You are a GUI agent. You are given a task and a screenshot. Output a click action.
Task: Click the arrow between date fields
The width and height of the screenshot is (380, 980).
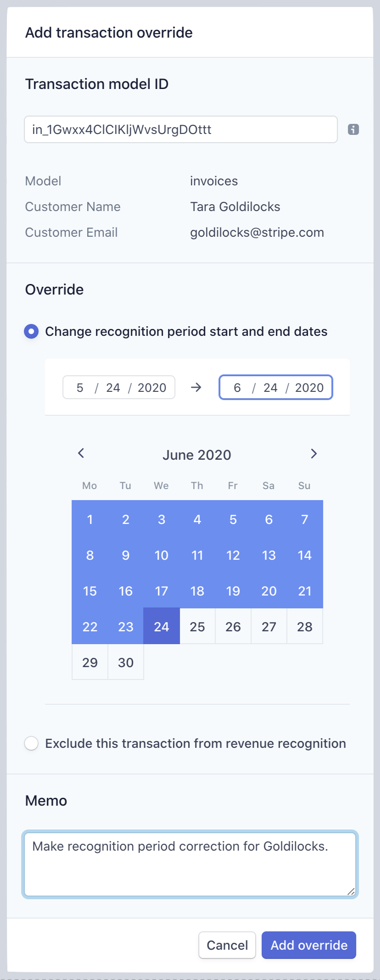point(196,388)
